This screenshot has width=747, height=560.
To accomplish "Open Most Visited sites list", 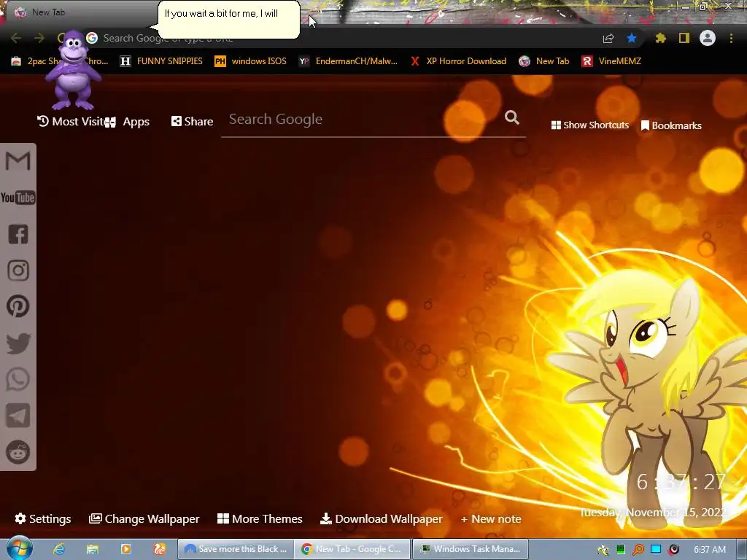I will coord(71,122).
